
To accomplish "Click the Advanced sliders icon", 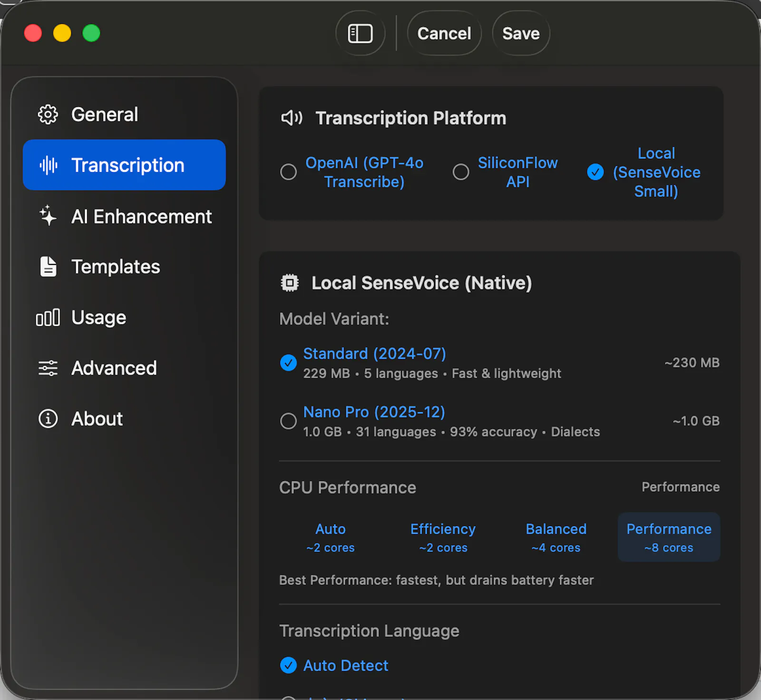I will point(48,368).
